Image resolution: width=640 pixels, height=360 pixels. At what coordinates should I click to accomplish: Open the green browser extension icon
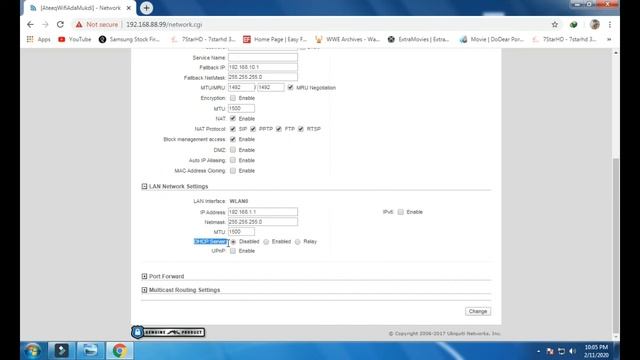pyautogui.click(x=573, y=24)
